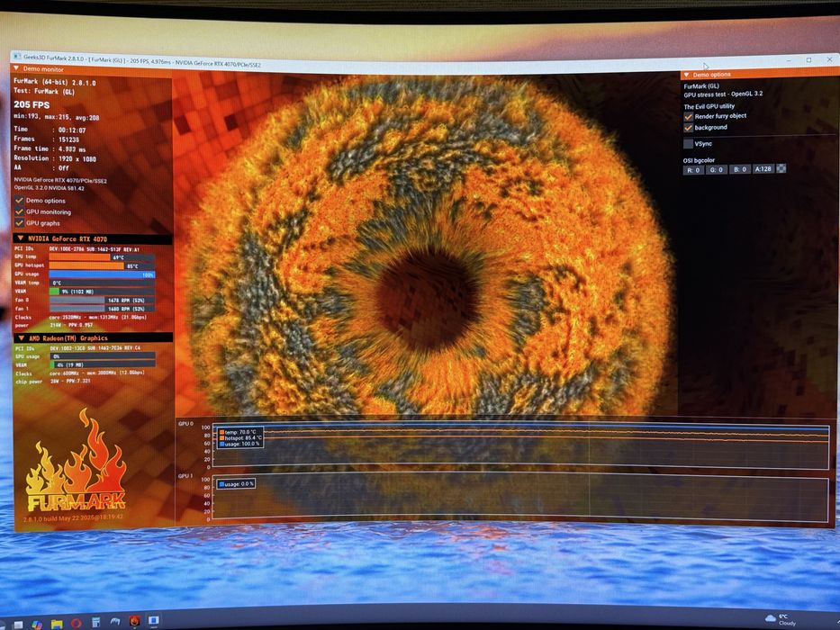Screen dimensions: 840x630
Task: Click the 2.8.1.0 build date text
Action: click(73, 517)
